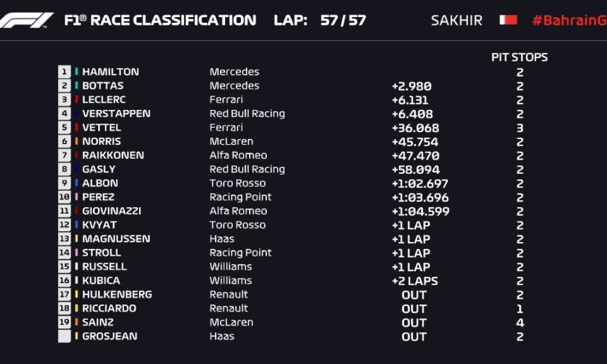Click Leclerc's +6.131 gap time
Image resolution: width=607 pixels, height=364 pixels.
point(411,100)
